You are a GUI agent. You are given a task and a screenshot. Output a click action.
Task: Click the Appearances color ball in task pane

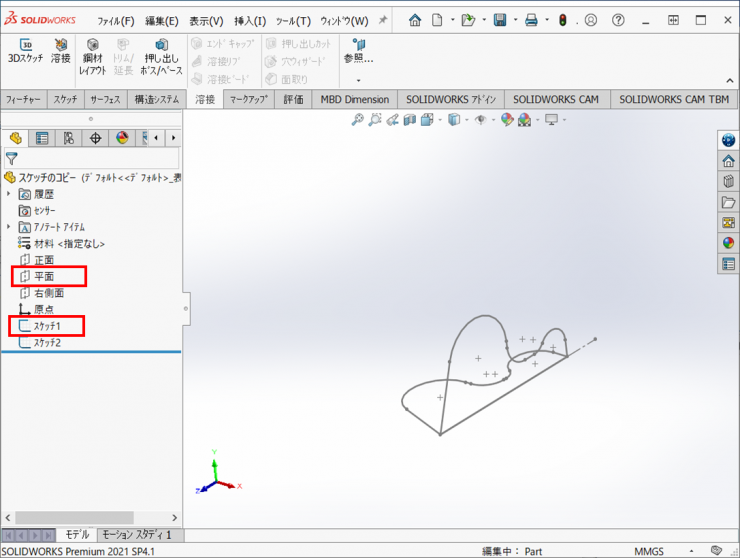pyautogui.click(x=728, y=243)
